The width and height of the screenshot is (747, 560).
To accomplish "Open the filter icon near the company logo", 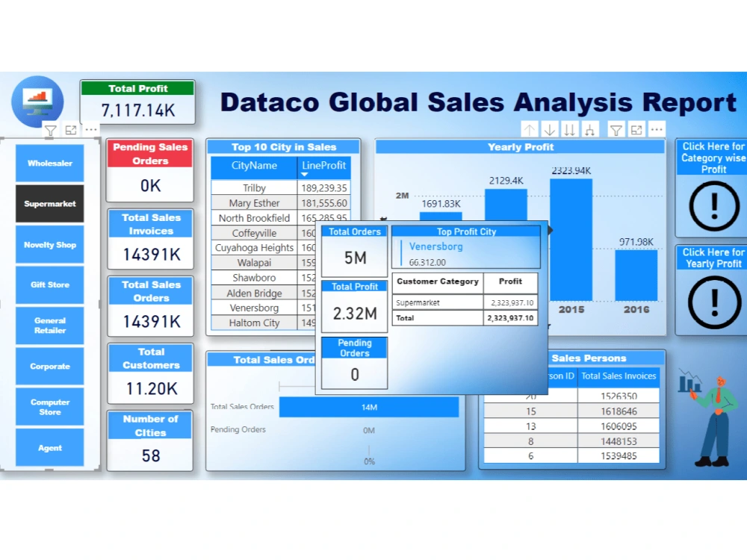I will [50, 130].
